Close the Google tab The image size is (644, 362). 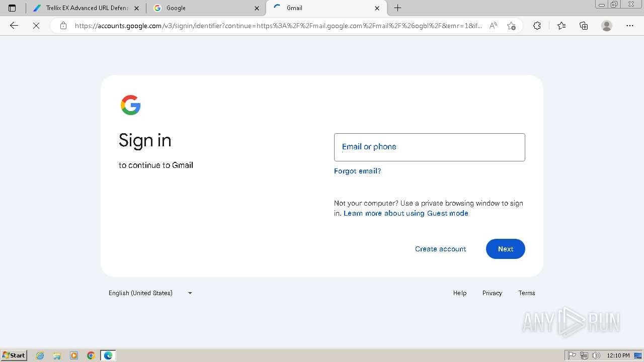(257, 8)
